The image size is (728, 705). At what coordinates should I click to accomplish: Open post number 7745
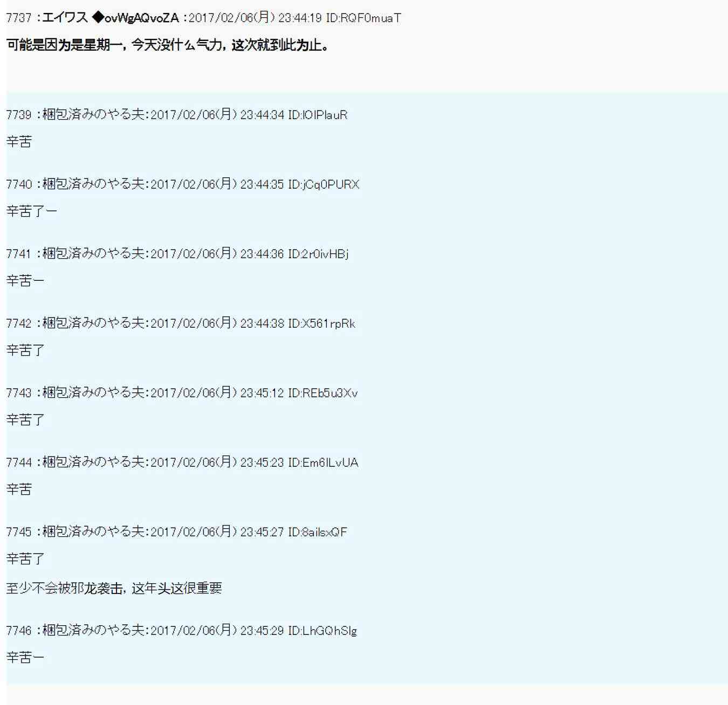19,532
